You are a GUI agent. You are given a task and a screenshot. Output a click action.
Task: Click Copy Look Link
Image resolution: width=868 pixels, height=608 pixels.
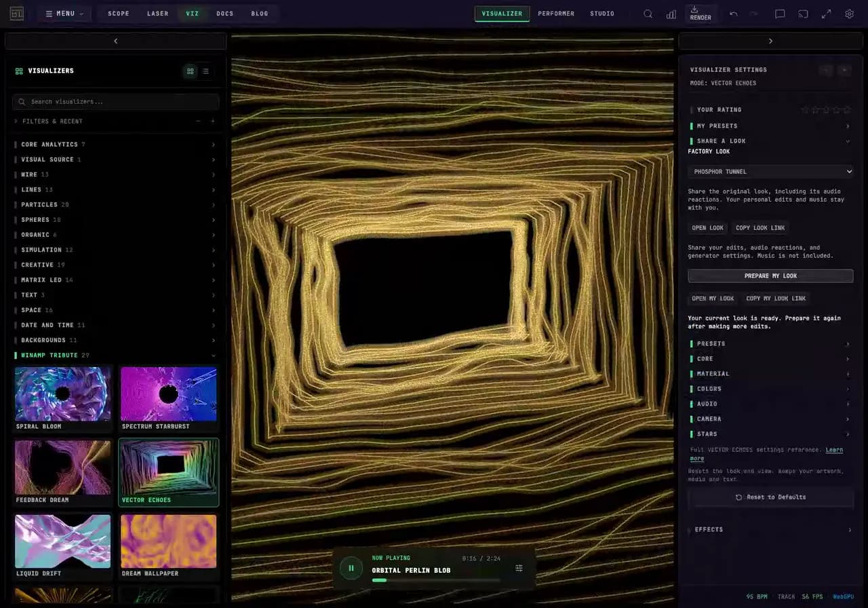click(760, 228)
